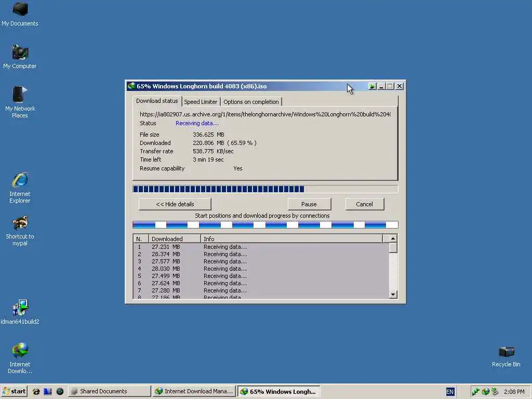Click the green arrow tray button in title bar

[372, 86]
